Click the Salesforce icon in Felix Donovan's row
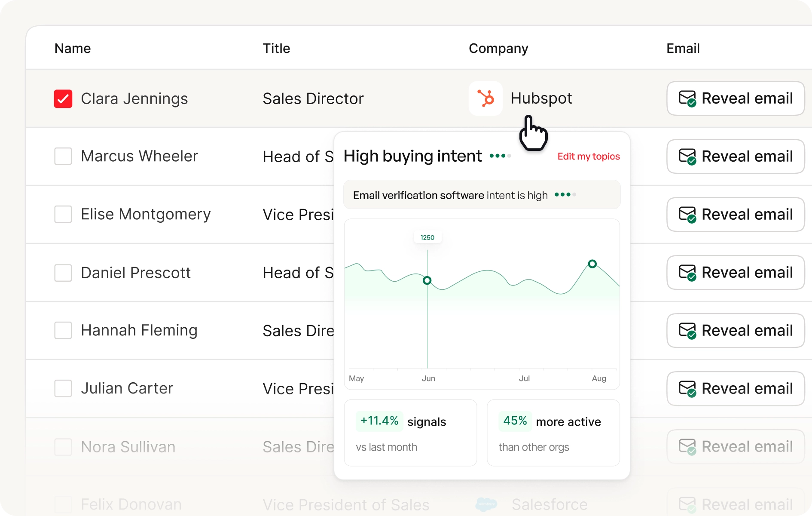Viewport: 812px width, 516px height. point(485,504)
